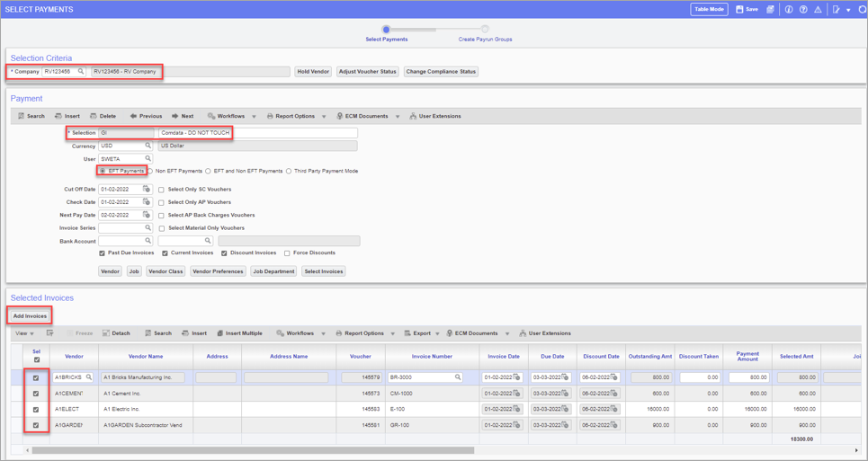The width and height of the screenshot is (868, 461).
Task: Select EFT and Non EFT Payments option
Action: click(x=208, y=172)
